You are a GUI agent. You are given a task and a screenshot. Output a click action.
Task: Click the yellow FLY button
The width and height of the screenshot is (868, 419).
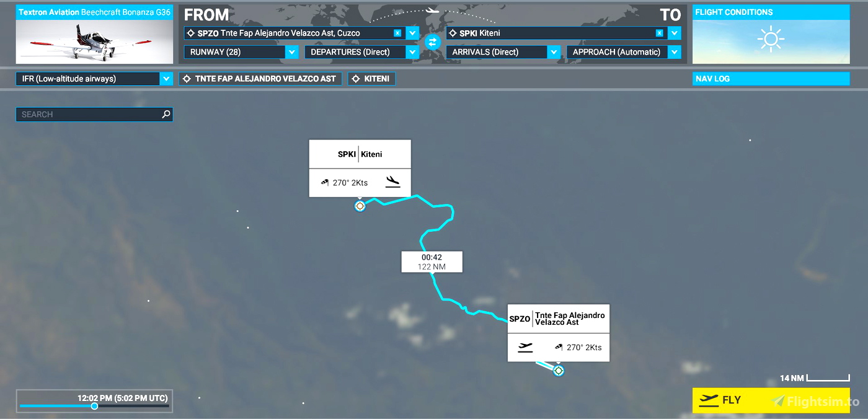click(x=771, y=400)
